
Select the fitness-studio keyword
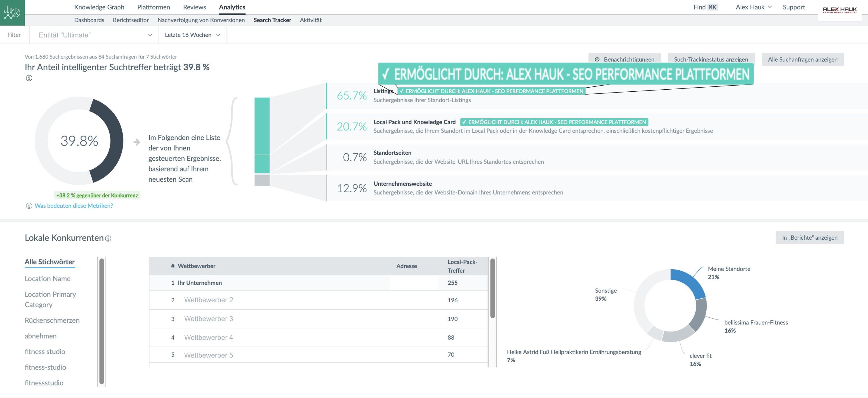[x=45, y=367]
